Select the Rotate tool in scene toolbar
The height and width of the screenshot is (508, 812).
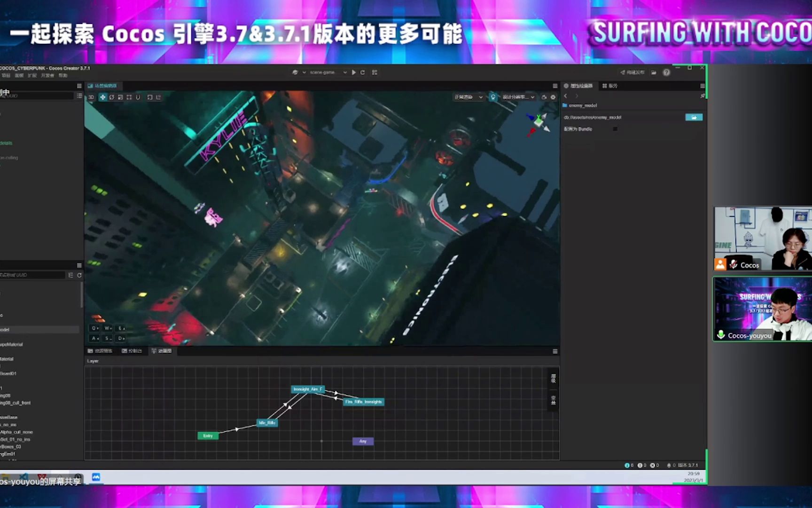pos(111,97)
